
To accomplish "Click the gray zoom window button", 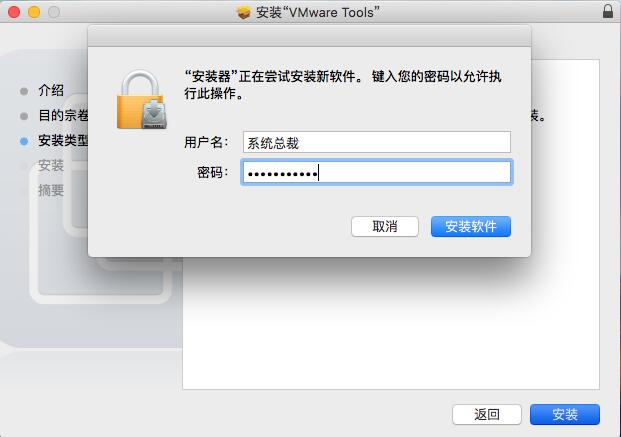I will [x=54, y=12].
